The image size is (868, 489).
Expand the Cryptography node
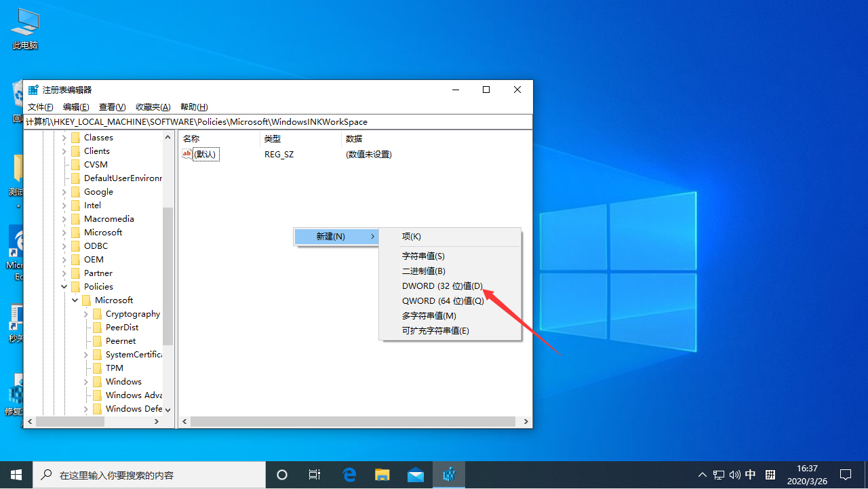tap(85, 313)
